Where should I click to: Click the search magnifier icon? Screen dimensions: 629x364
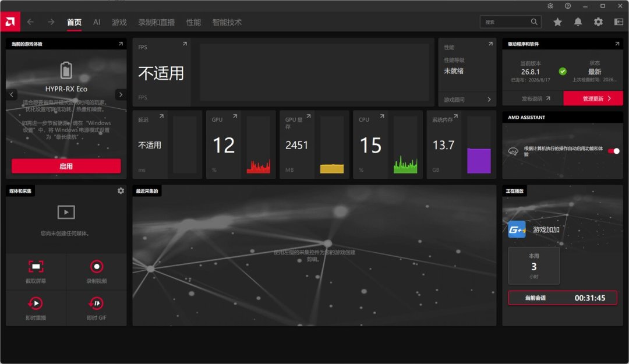point(534,22)
